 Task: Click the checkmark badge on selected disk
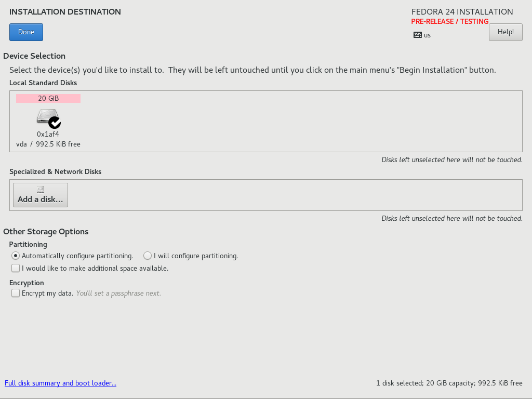55,123
